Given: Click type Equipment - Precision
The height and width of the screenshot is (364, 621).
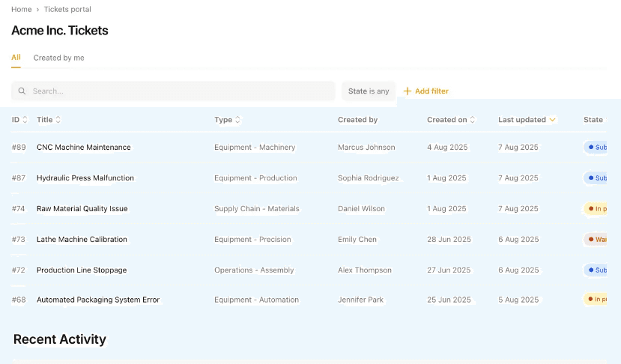Looking at the screenshot, I should [252, 239].
